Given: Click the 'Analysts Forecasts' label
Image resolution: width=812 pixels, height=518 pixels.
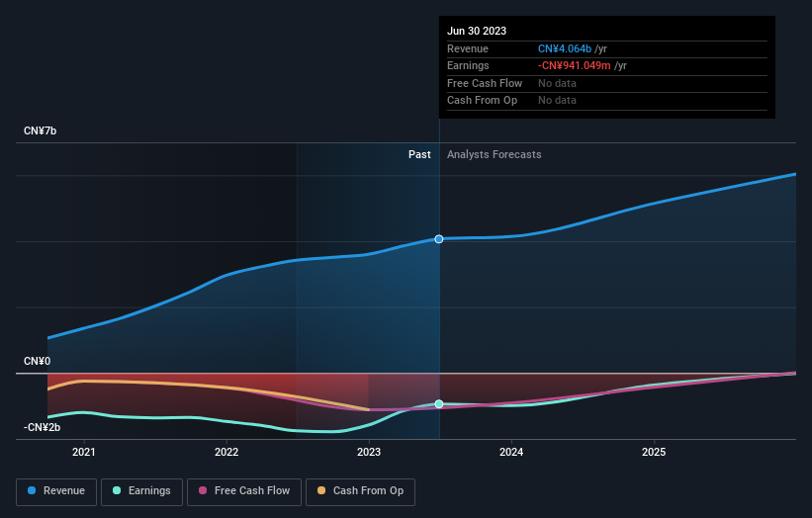Looking at the screenshot, I should pos(495,155).
